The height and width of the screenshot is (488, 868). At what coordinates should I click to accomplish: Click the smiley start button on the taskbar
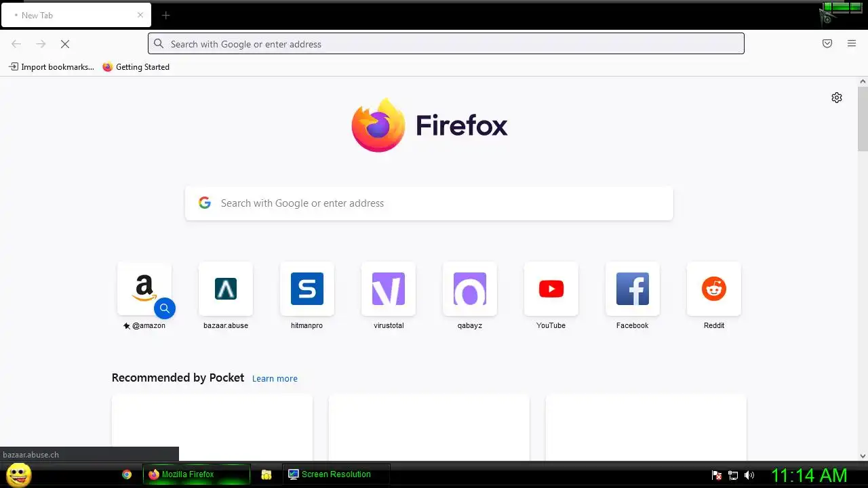[19, 474]
